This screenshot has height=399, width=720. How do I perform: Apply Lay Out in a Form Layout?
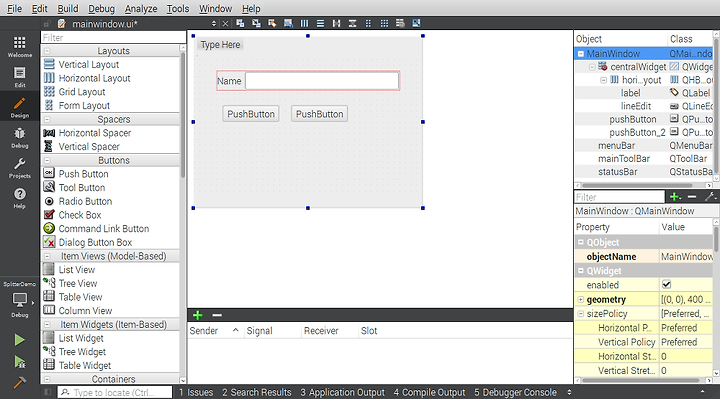tap(368, 23)
